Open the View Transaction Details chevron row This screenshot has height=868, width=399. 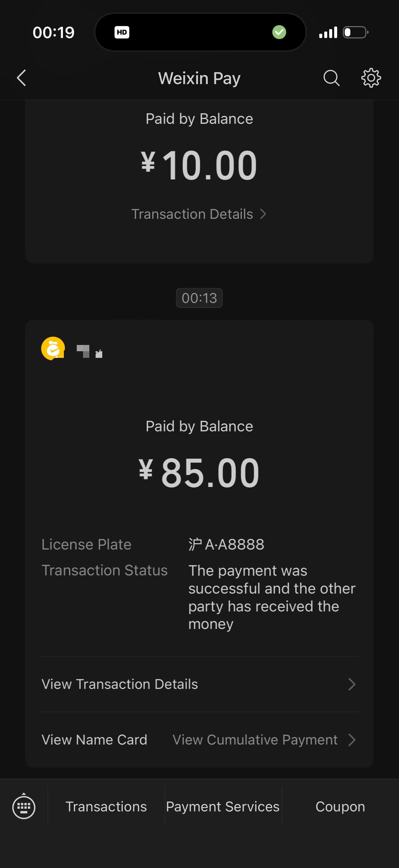tap(199, 684)
